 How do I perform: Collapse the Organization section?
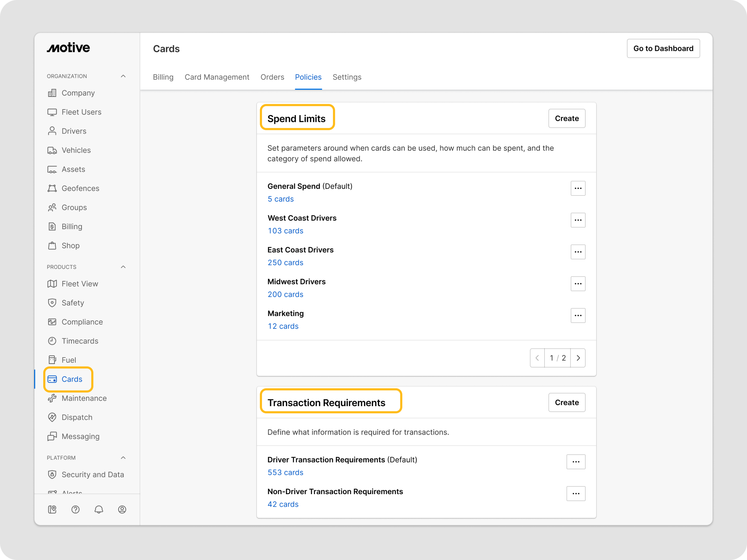tap(123, 76)
